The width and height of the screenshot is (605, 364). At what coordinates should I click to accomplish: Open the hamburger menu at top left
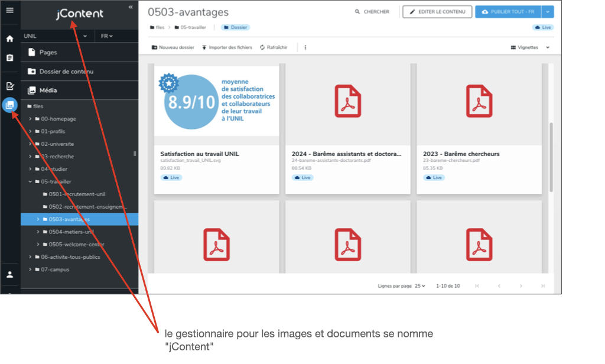(9, 11)
